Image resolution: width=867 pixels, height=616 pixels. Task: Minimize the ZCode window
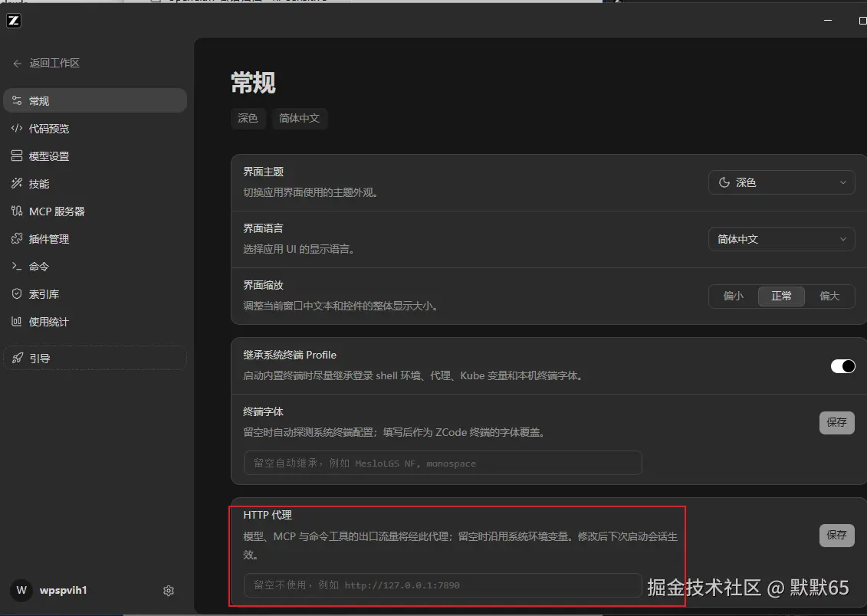click(x=828, y=21)
